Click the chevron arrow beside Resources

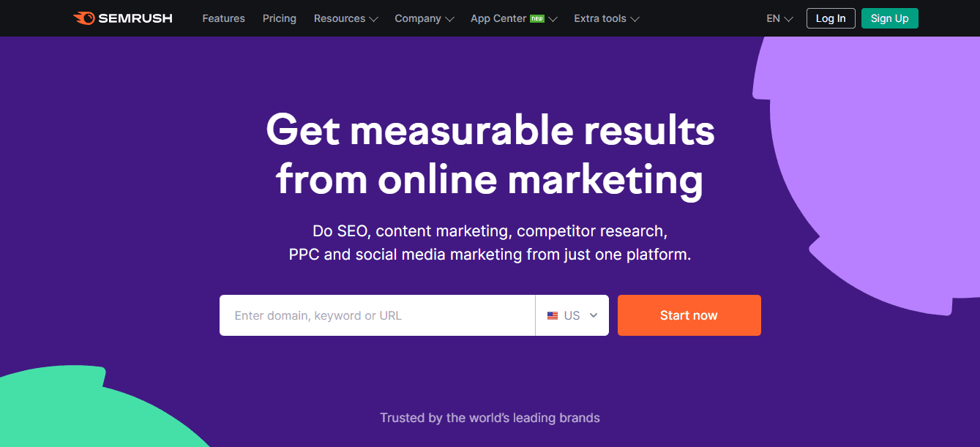click(374, 19)
